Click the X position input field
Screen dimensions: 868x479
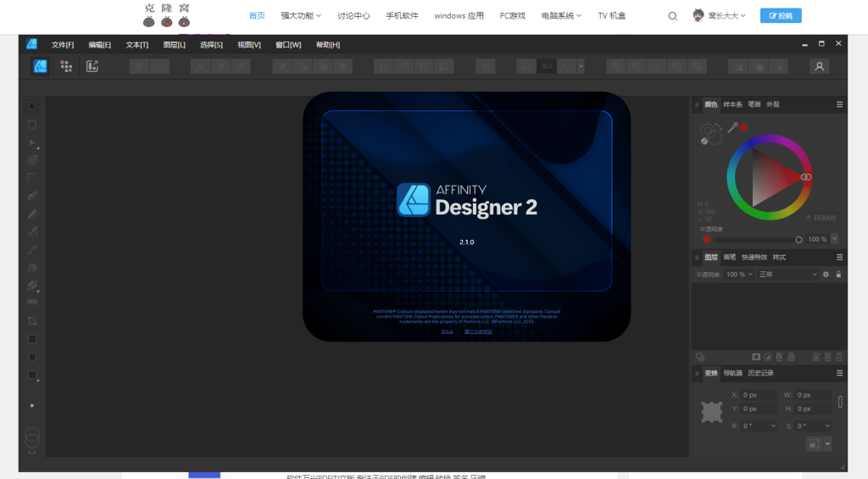pos(759,395)
